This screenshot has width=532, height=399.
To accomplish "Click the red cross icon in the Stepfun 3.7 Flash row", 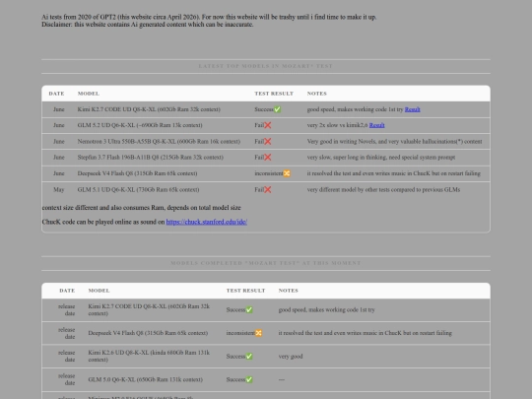I will point(267,157).
